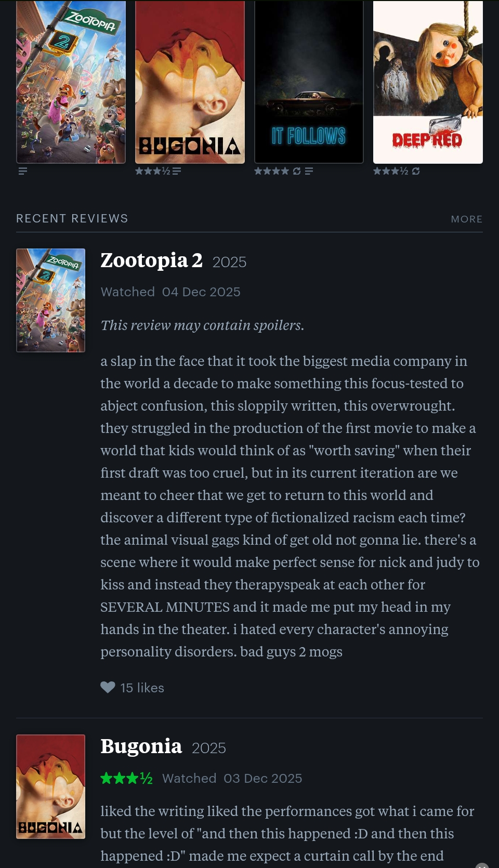The image size is (499, 868).
Task: Open Deep Red poster
Action: pos(428,82)
